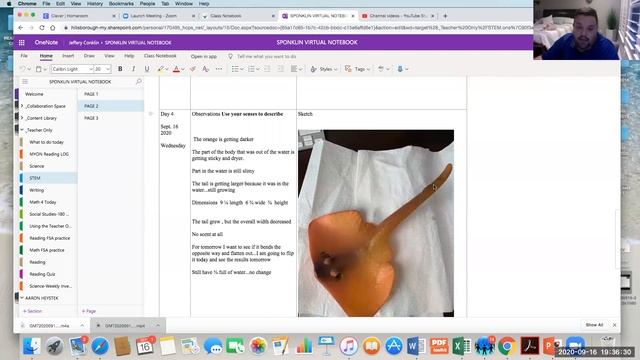The image size is (640, 360).
Task: Click the format painter text icon
Action: click(206, 69)
